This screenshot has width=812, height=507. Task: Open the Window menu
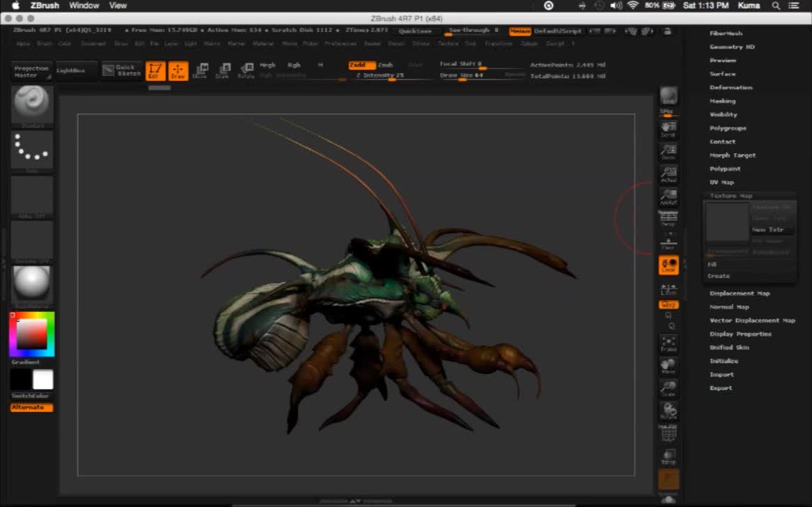coord(84,6)
